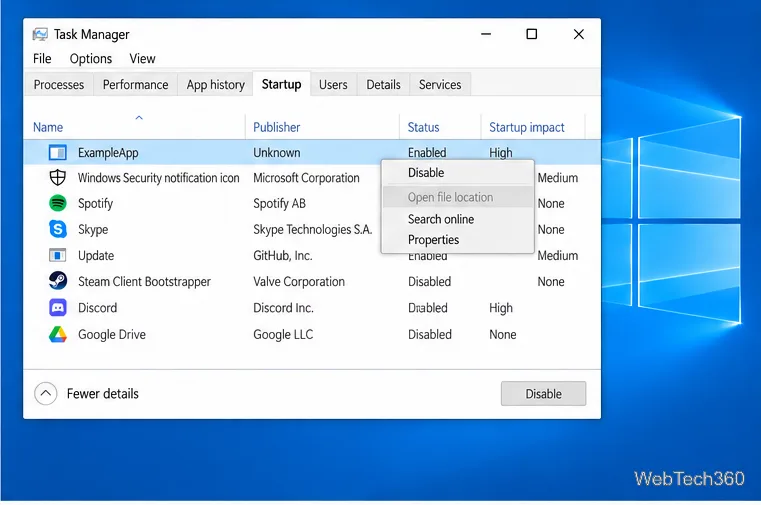Click the Google Drive logo icon
The image size is (761, 505).
pyautogui.click(x=58, y=334)
